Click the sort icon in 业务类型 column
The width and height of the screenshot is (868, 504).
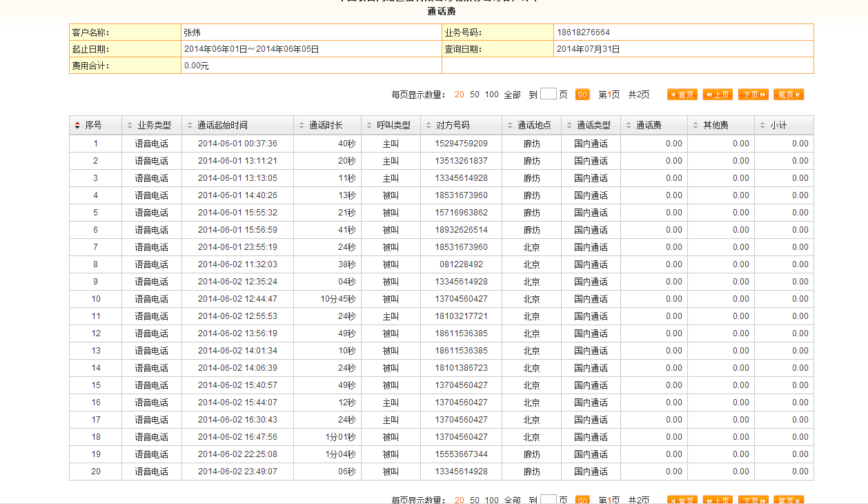(x=130, y=126)
